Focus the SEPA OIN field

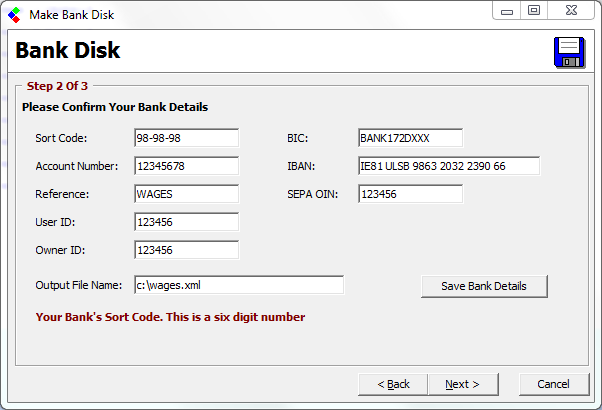[410, 194]
